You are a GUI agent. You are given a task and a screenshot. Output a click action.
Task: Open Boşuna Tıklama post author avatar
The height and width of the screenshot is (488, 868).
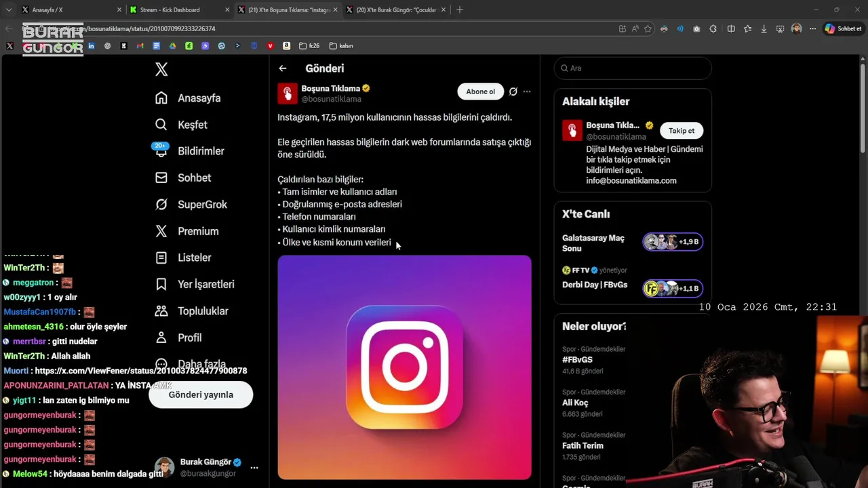288,94
